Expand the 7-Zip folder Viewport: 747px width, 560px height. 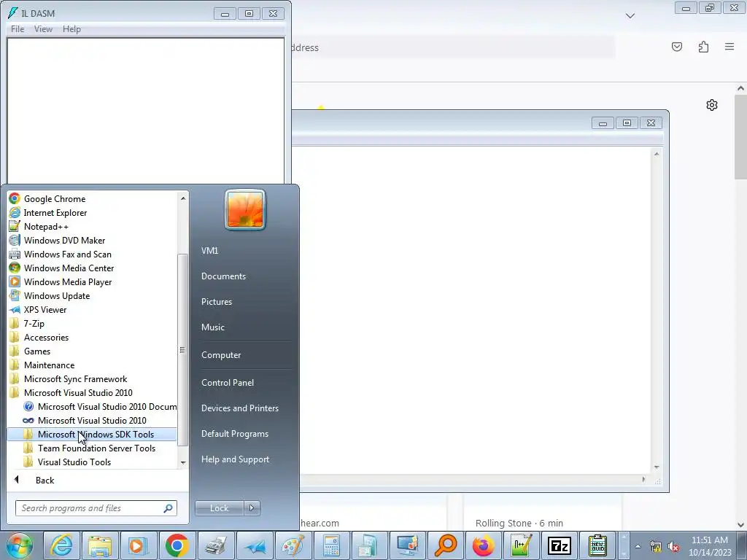coord(92,323)
